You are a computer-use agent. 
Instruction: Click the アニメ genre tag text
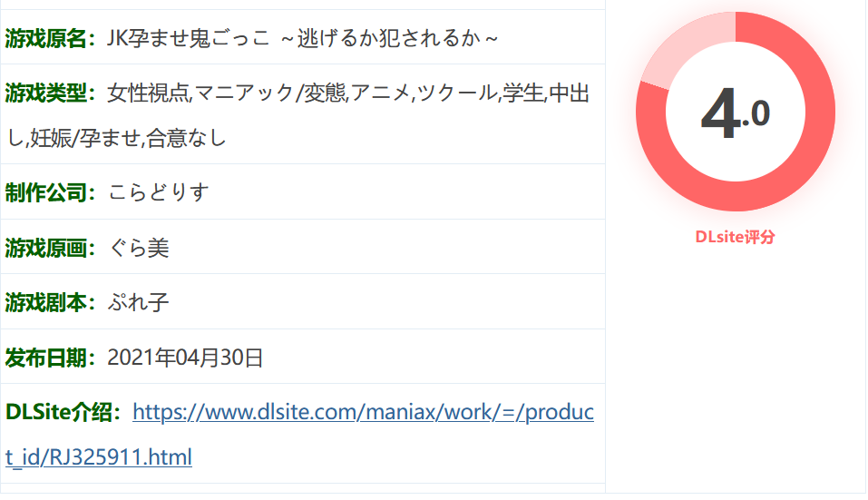(380, 93)
